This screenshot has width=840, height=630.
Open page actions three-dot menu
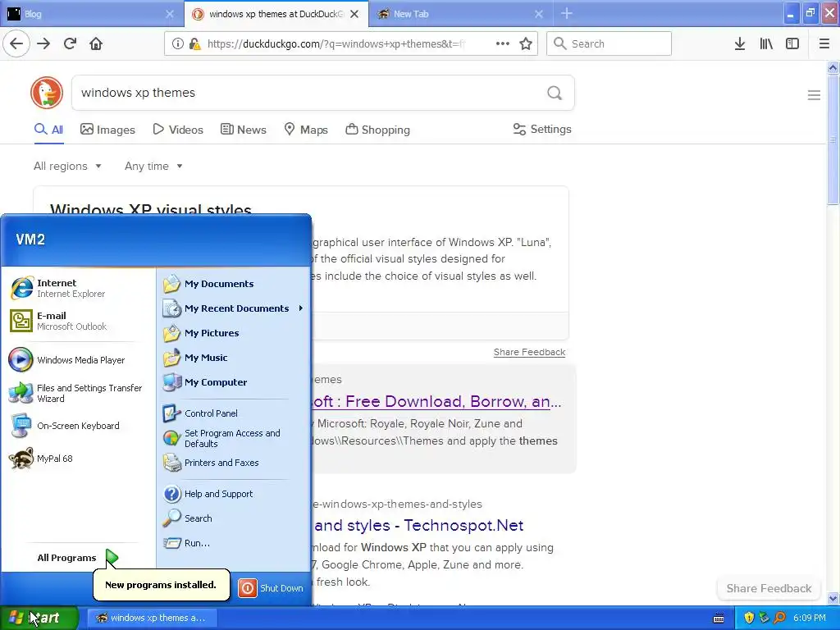503,43
